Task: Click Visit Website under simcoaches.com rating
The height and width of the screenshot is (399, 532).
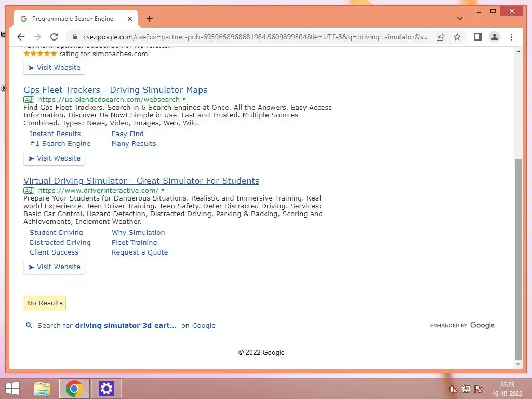Action: pyautogui.click(x=54, y=67)
